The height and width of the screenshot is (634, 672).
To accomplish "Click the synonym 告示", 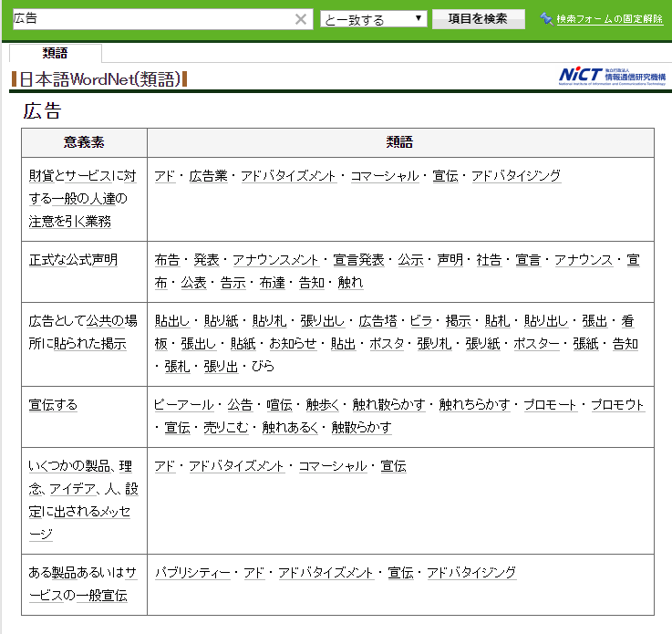I will tap(233, 283).
